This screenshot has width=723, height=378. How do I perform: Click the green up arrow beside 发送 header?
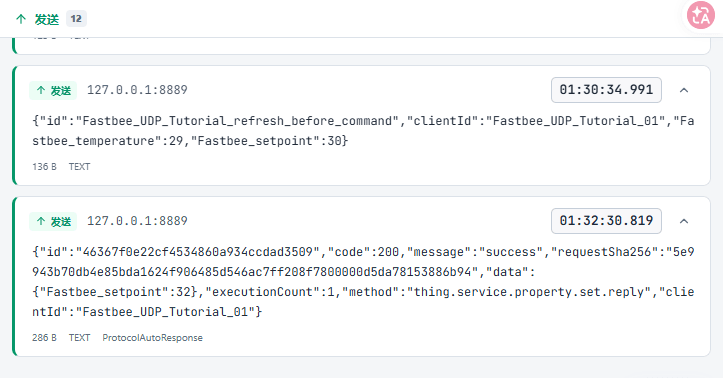coord(21,19)
